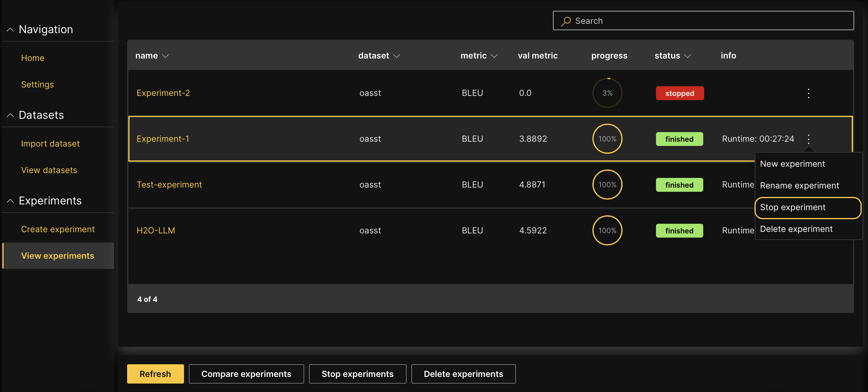
Task: Click Experiment-1 row kebab menu icon
Action: click(808, 139)
